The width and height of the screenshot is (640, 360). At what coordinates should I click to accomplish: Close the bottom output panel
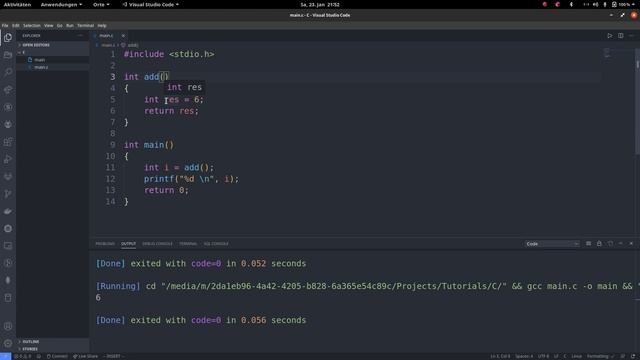[x=631, y=244]
